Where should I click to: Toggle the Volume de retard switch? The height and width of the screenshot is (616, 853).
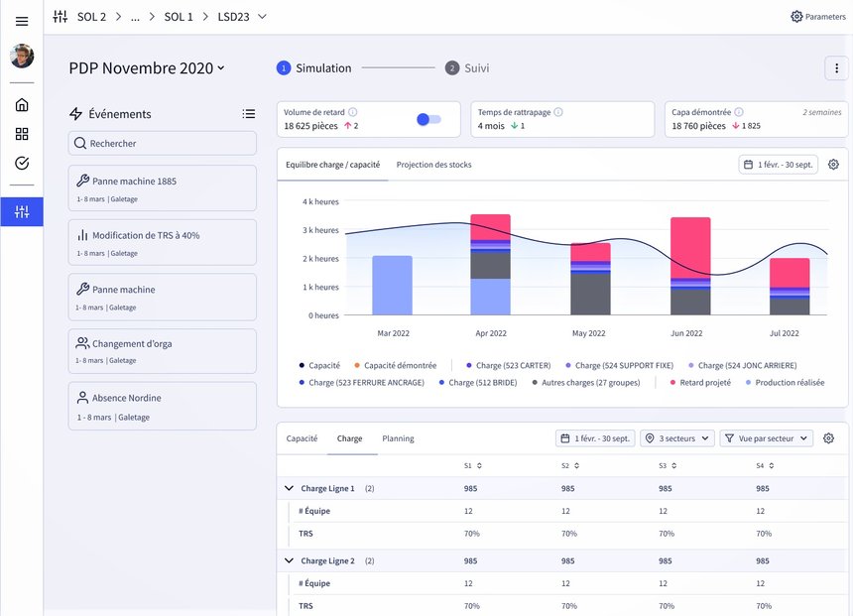(x=428, y=119)
